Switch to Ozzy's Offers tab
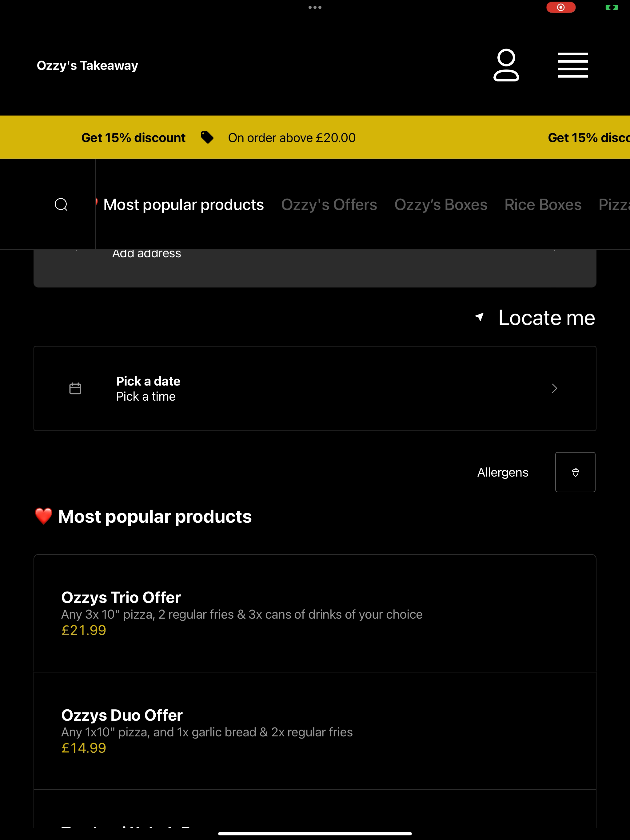This screenshot has height=840, width=630. click(329, 205)
